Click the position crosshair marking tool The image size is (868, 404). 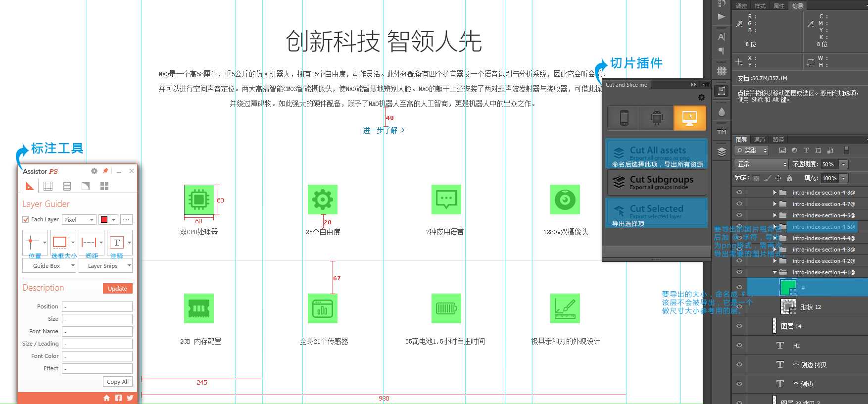pyautogui.click(x=32, y=242)
